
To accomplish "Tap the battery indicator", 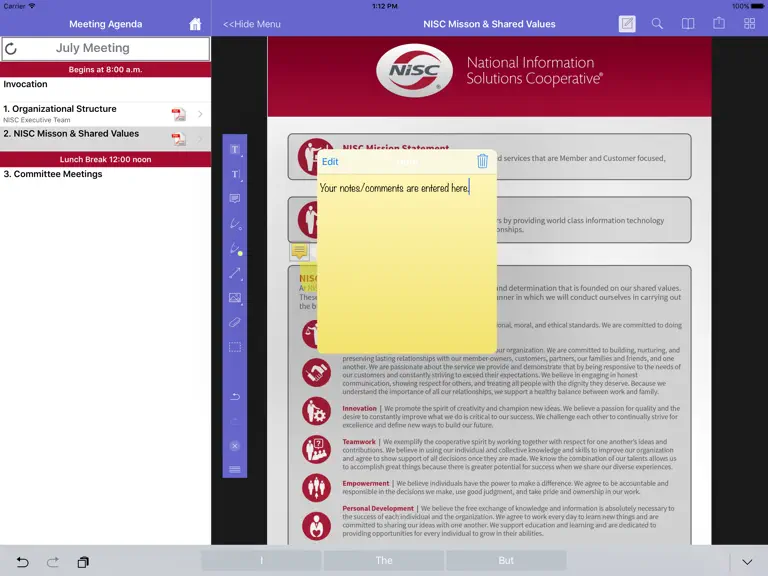I will pos(757,6).
